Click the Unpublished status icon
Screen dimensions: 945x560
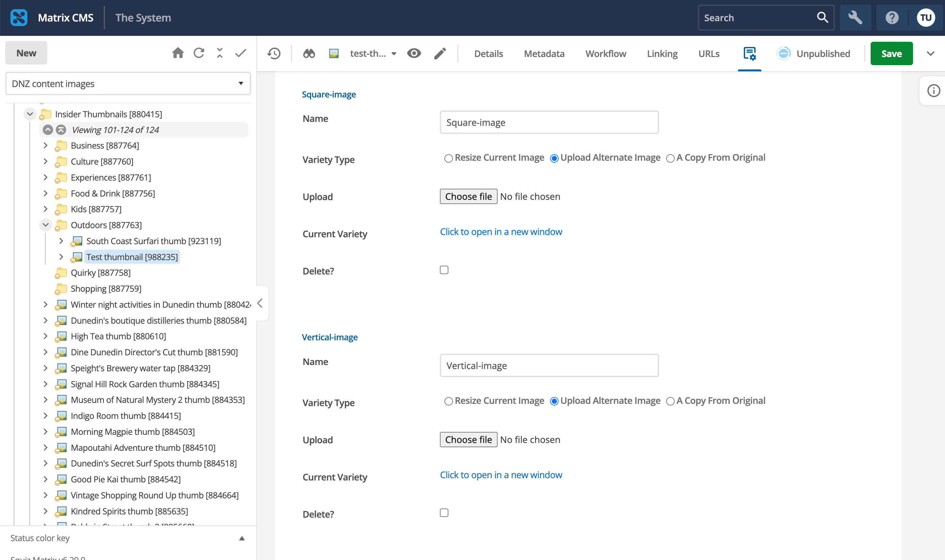tap(784, 53)
